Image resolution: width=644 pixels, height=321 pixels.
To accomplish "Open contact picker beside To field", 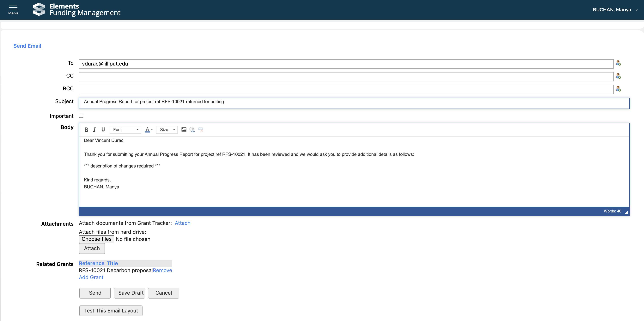I will [618, 63].
